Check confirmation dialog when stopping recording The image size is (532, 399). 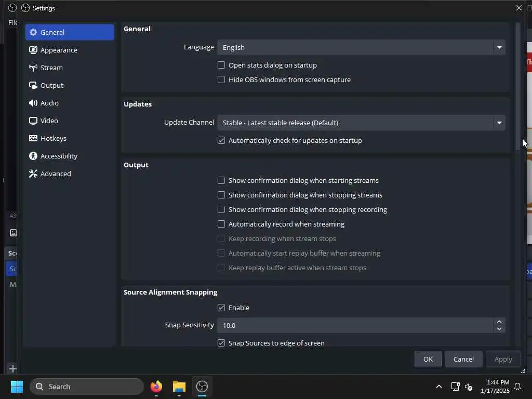click(x=221, y=210)
